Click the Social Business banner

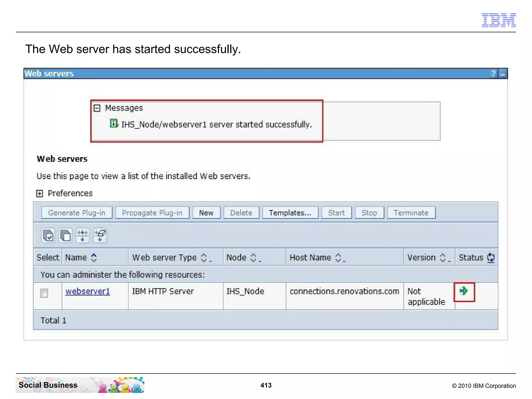coord(80,385)
